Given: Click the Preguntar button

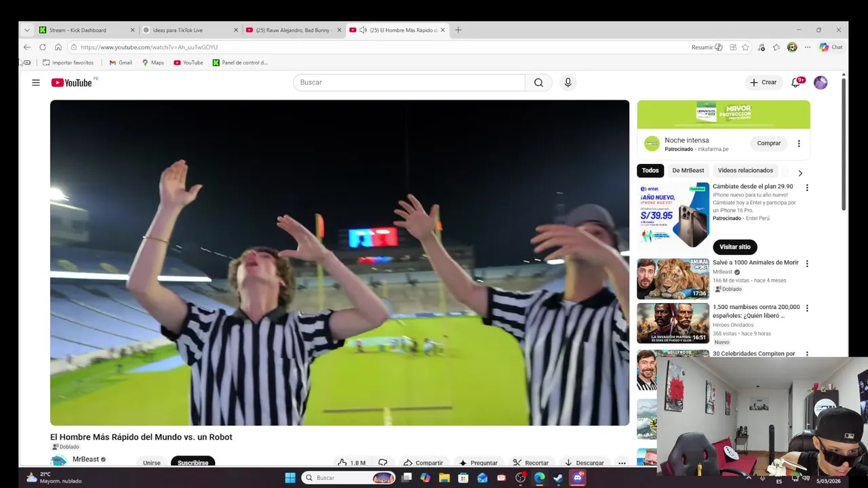Looking at the screenshot, I should click(x=478, y=463).
